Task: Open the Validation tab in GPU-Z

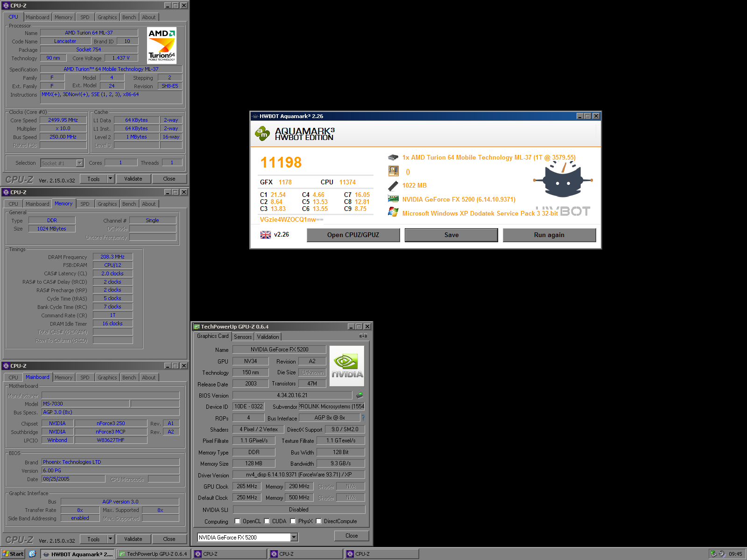Action: [268, 337]
